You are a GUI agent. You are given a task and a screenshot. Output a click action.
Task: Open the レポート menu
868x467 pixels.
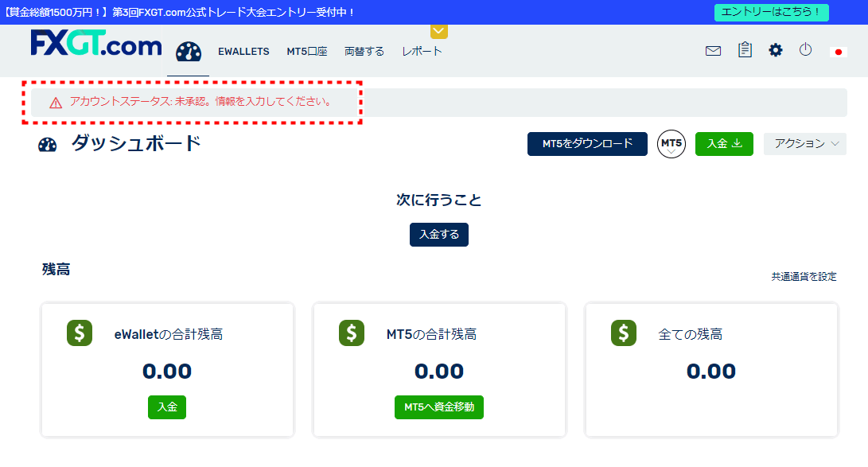click(x=422, y=52)
